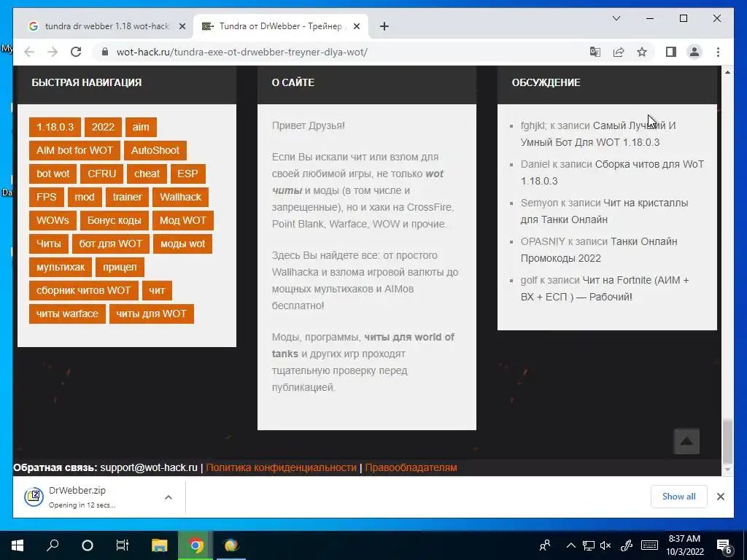The height and width of the screenshot is (560, 747).
Task: Click the моды wot tag
Action: click(183, 244)
